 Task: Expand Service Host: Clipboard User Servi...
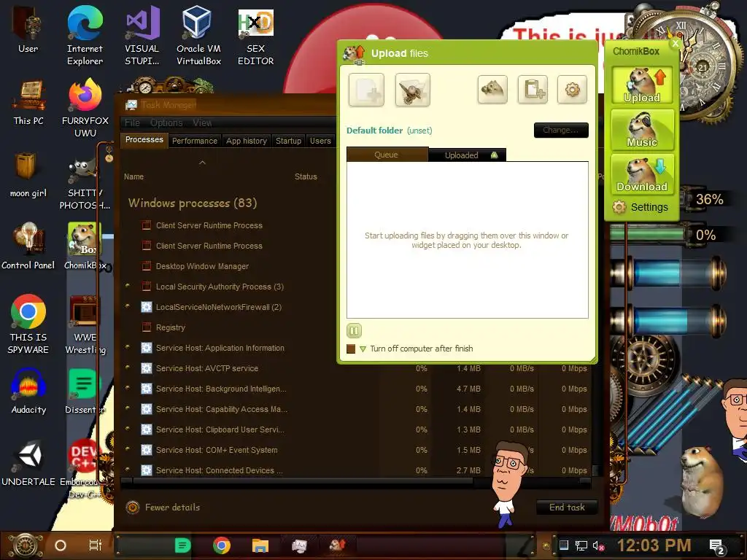click(128, 429)
